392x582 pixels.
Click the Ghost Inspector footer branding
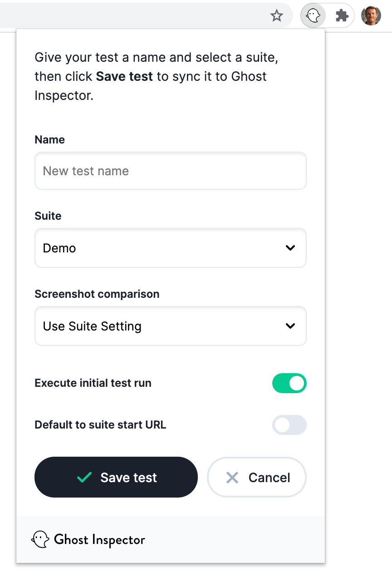point(88,539)
